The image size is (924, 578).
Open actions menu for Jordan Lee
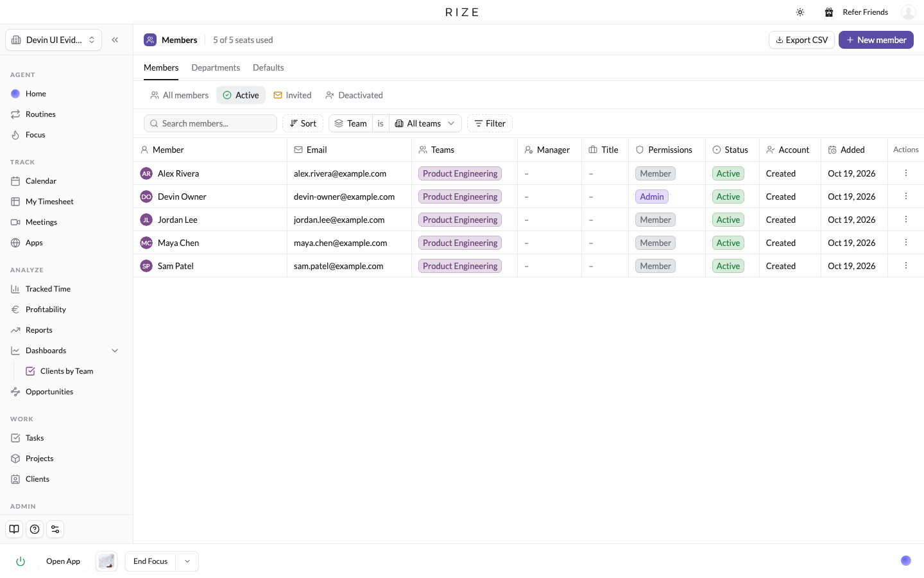click(906, 219)
